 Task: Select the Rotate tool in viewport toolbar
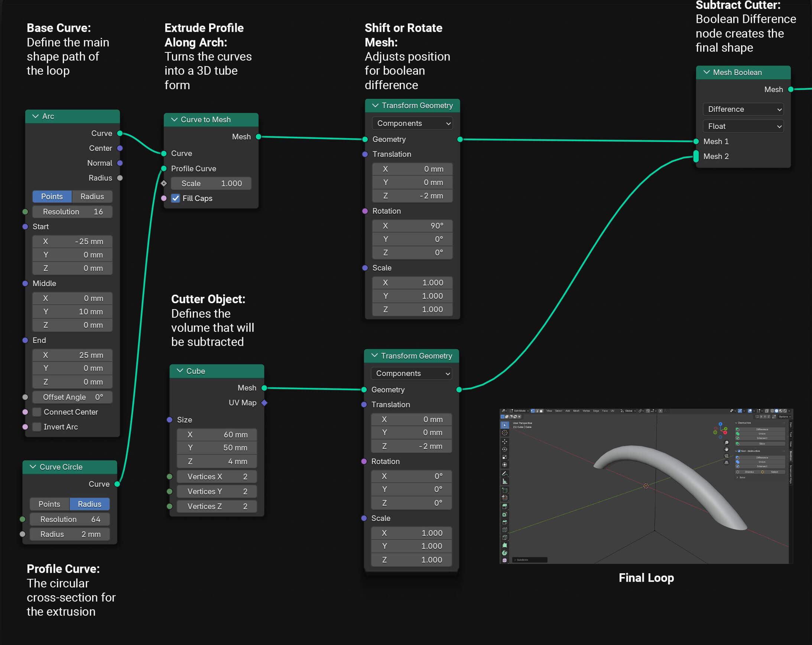tap(505, 449)
